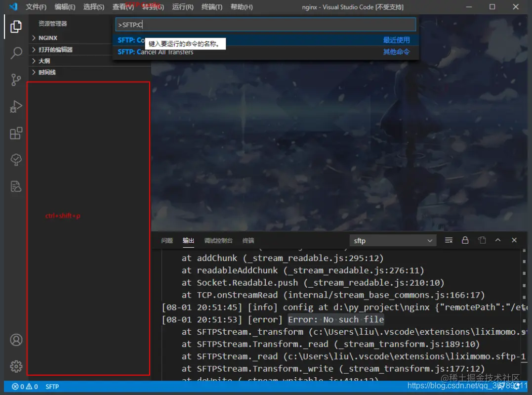Open the SFTP remote explorer icon
This screenshot has width=532, height=395.
point(16,186)
